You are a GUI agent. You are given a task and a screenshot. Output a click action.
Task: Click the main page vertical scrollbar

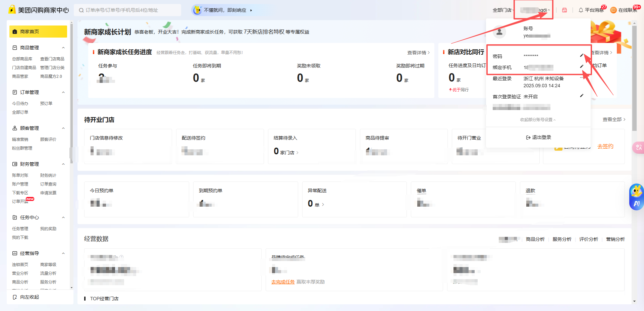click(634, 77)
